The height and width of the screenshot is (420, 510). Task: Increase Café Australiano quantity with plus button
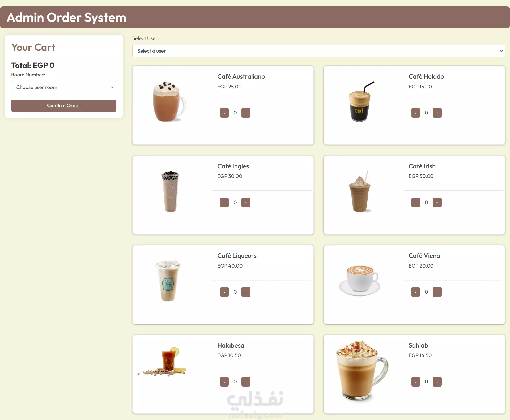tap(246, 113)
